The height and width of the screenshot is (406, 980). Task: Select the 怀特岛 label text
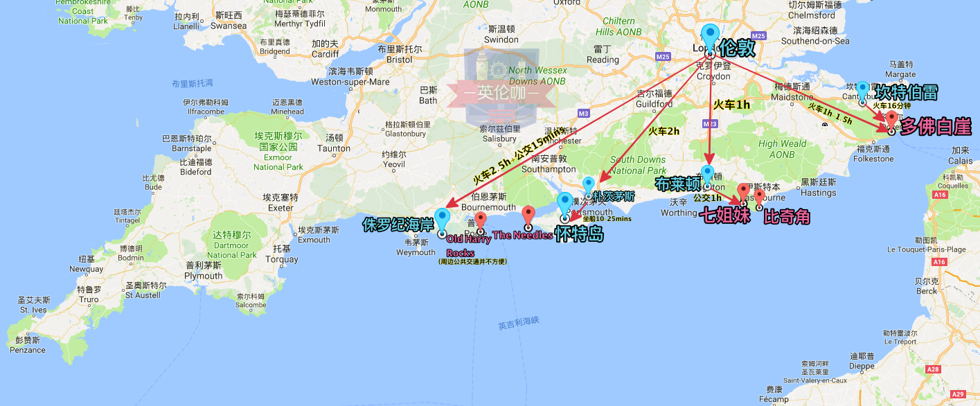tap(580, 234)
